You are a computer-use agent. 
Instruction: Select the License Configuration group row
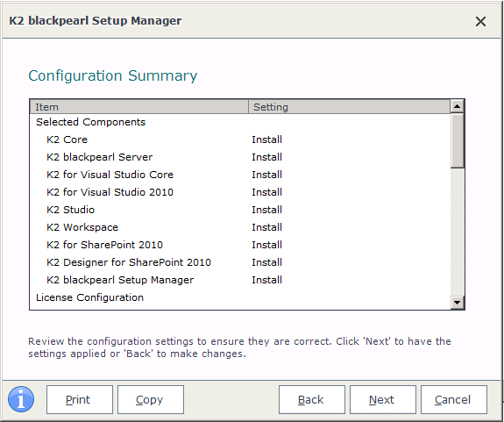(240, 297)
